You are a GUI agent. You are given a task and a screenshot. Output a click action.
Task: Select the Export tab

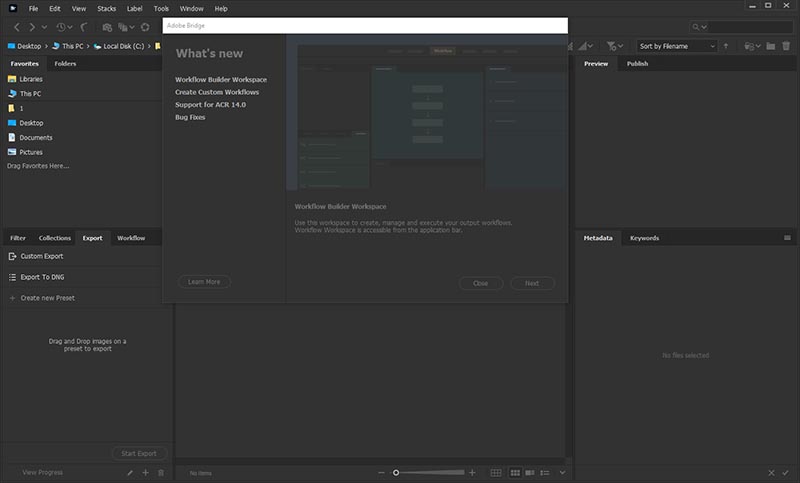point(92,238)
